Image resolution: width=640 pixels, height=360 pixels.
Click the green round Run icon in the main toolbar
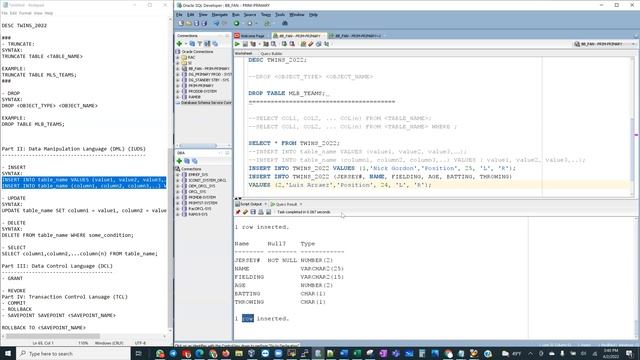[x=236, y=24]
